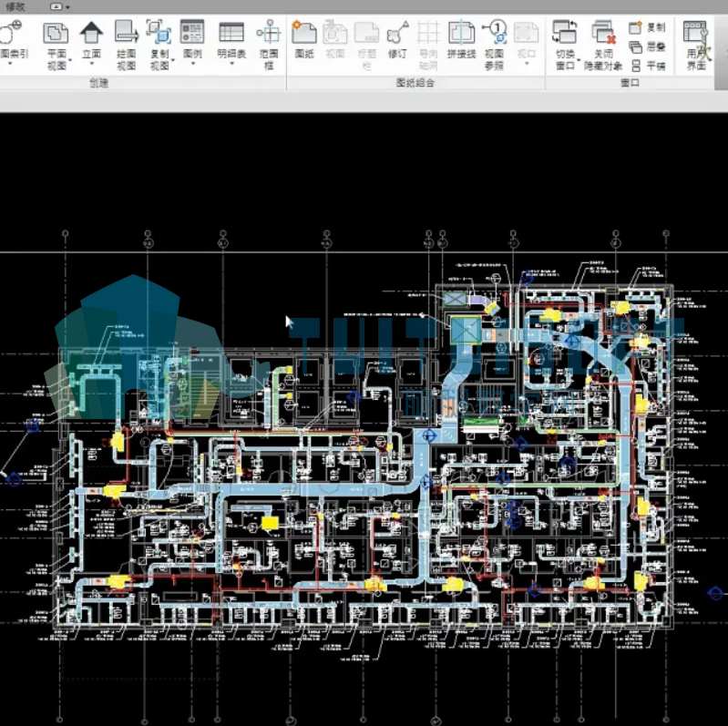Select the 图例 (Legends) tool
This screenshot has width=728, height=726.
tap(192, 40)
